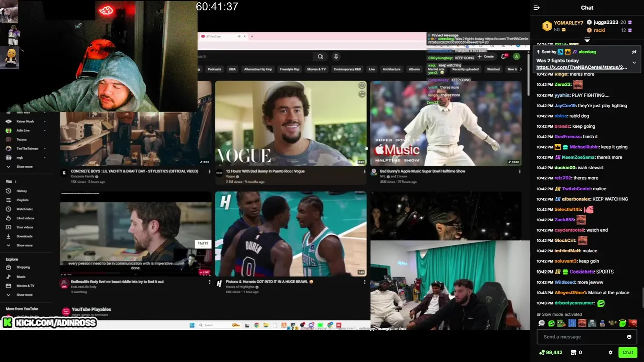The image size is (644, 362).
Task: Send message with the green Chat button
Action: pyautogui.click(x=627, y=352)
